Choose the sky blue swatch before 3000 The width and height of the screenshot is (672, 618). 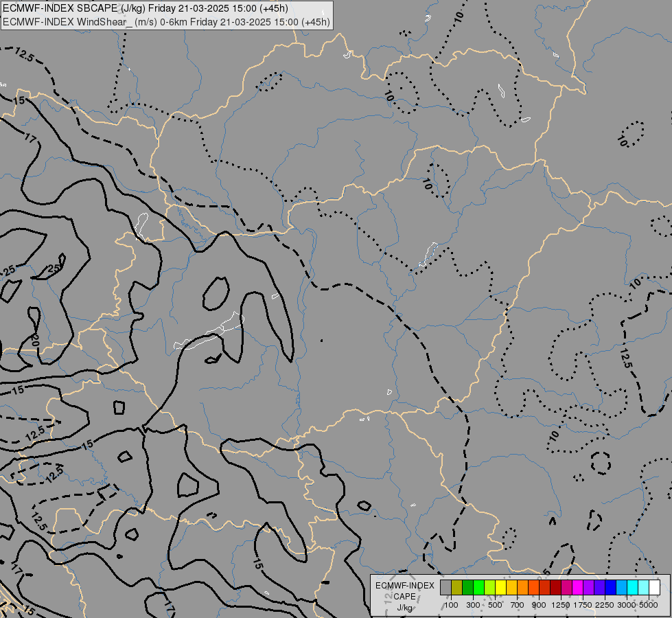point(622,588)
